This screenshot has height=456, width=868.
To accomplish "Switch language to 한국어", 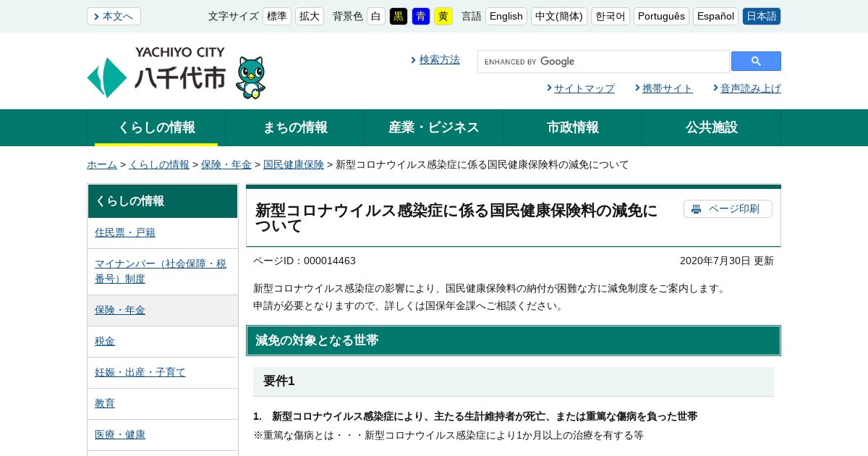I will tap(610, 16).
